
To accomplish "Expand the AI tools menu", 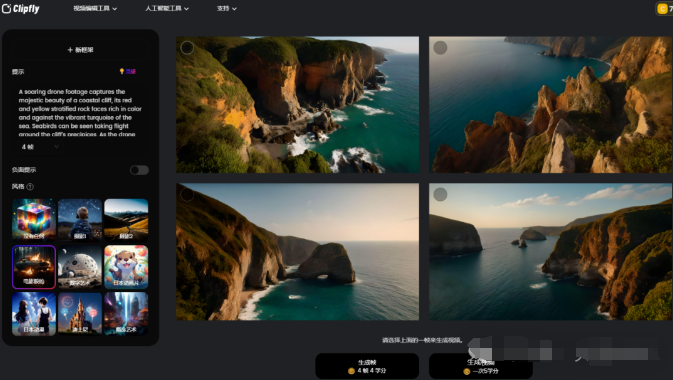I will 167,9.
